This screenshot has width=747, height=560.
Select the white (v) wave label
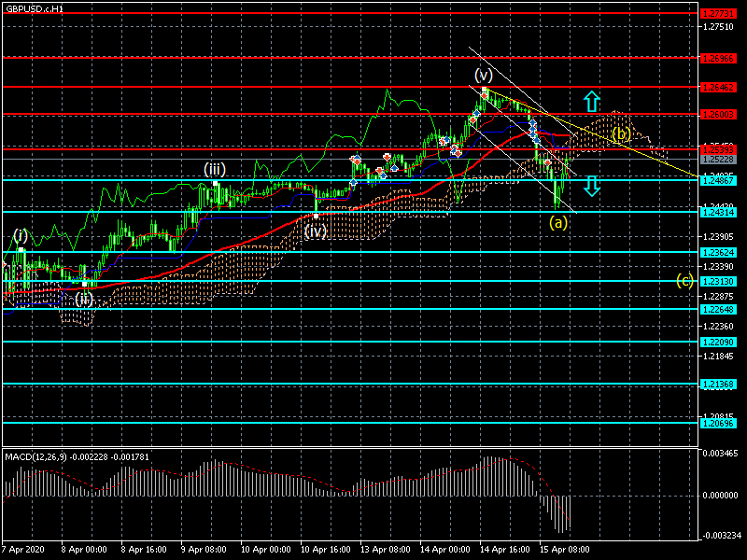[x=483, y=75]
